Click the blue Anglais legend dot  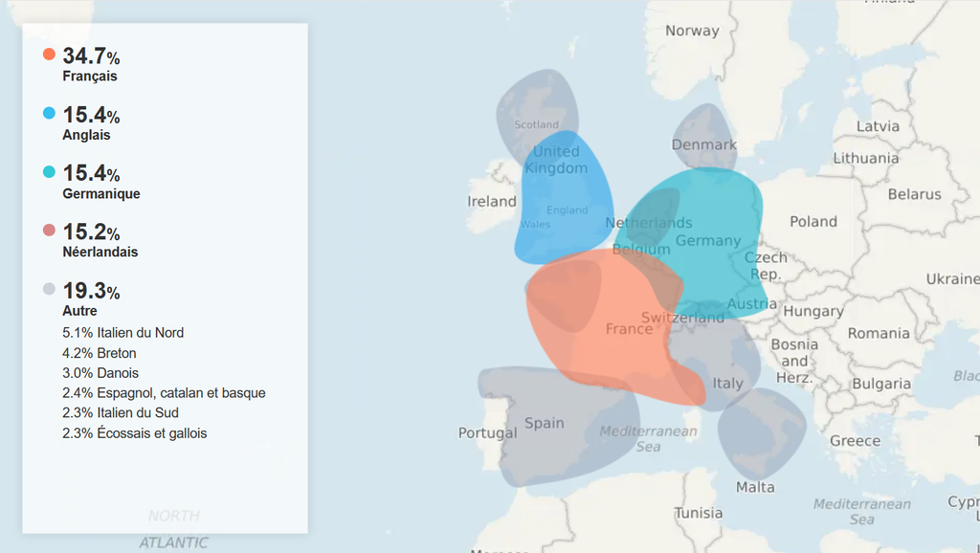[x=50, y=114]
